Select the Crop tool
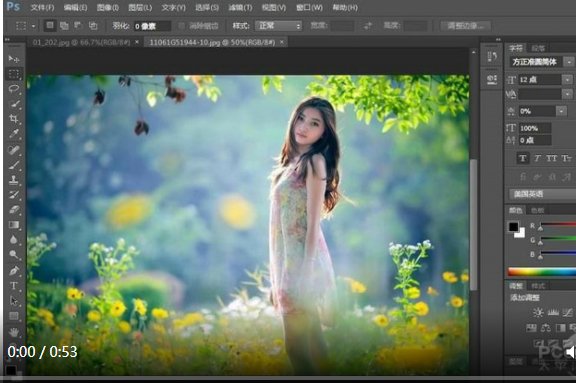Viewport: 576px width, 383px height. (14, 119)
